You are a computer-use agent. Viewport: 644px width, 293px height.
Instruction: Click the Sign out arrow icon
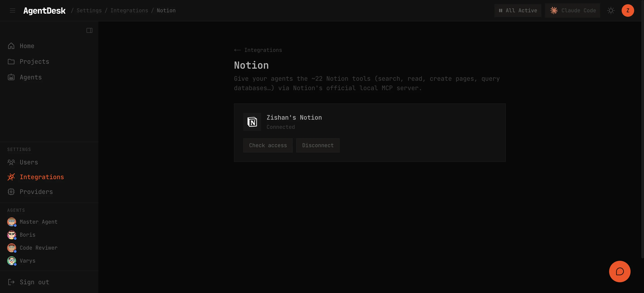point(11,282)
